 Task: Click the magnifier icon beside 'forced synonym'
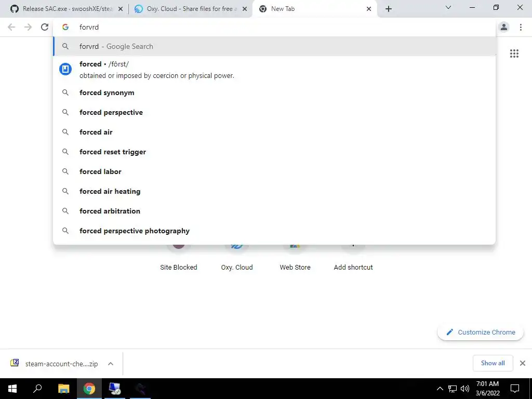coord(65,92)
